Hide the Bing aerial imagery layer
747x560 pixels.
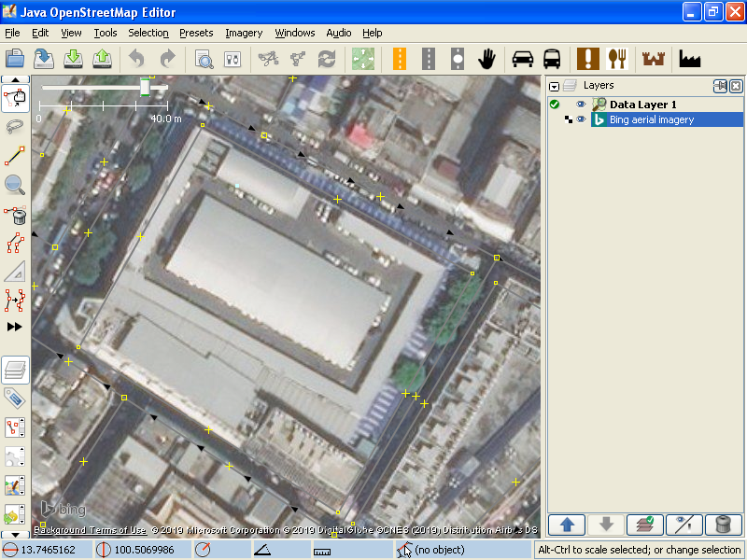(x=581, y=119)
